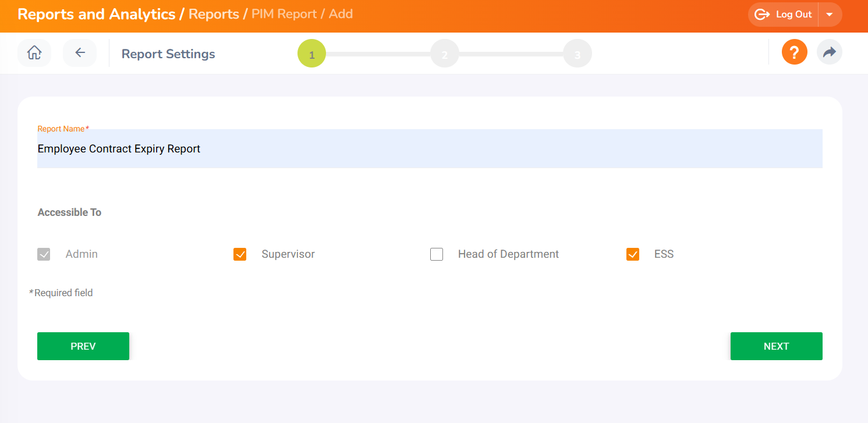
Task: Click the disabled Admin checkbox
Action: [44, 254]
